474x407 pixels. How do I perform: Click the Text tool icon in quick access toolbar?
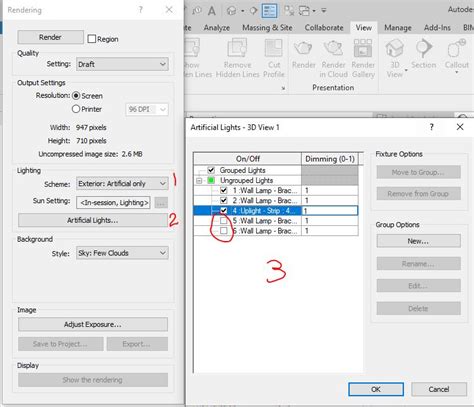[x=212, y=10]
